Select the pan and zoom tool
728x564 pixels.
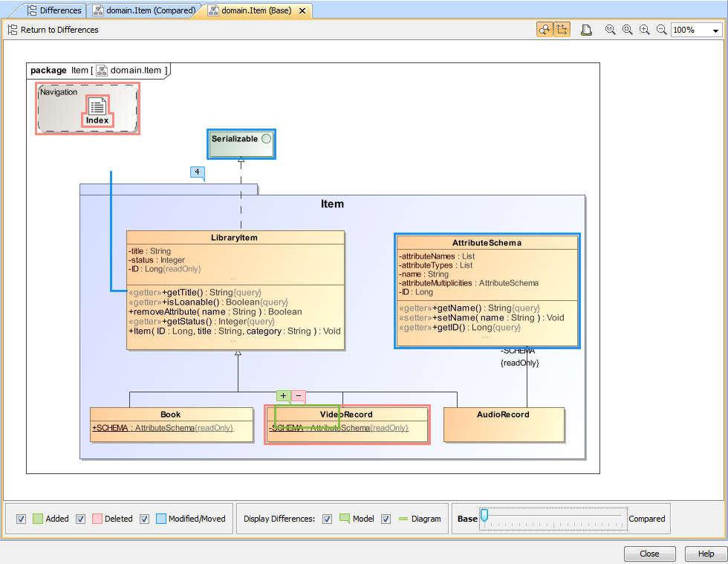point(545,29)
